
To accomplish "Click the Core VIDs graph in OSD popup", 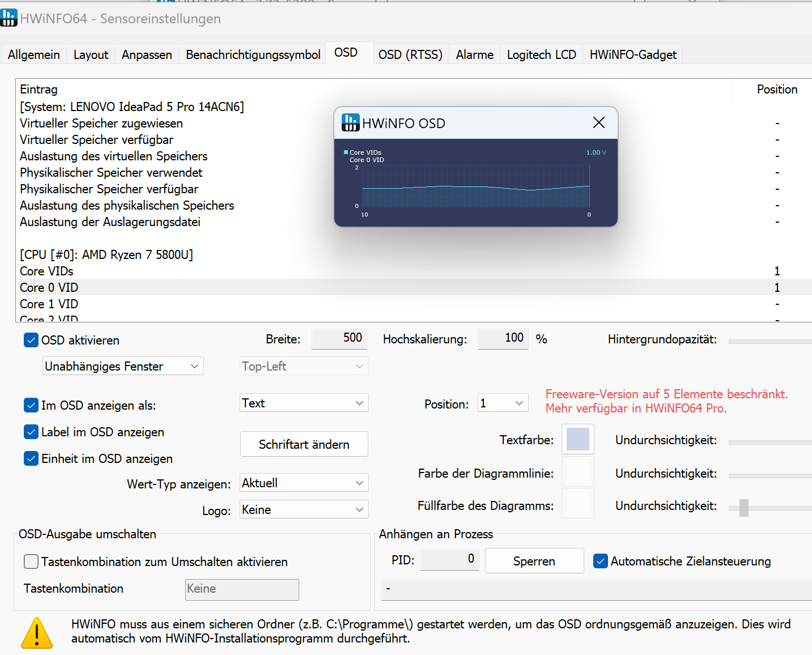I will click(476, 187).
